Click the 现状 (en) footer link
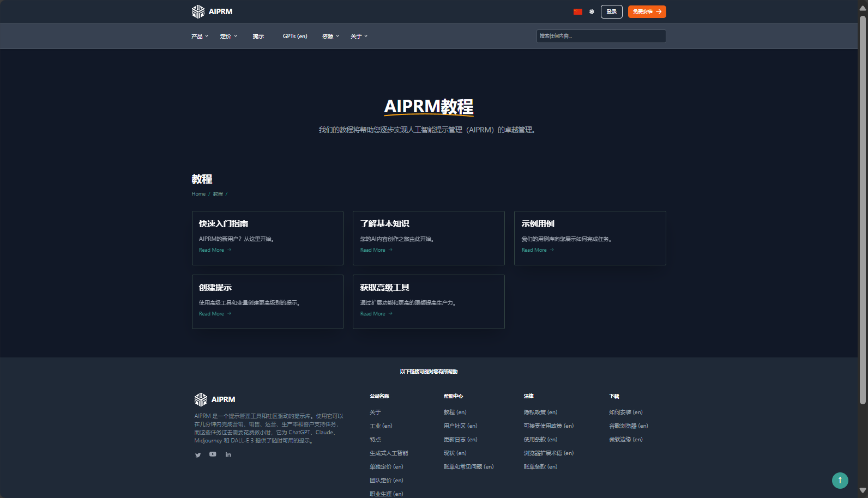The image size is (868, 498). coord(455,453)
